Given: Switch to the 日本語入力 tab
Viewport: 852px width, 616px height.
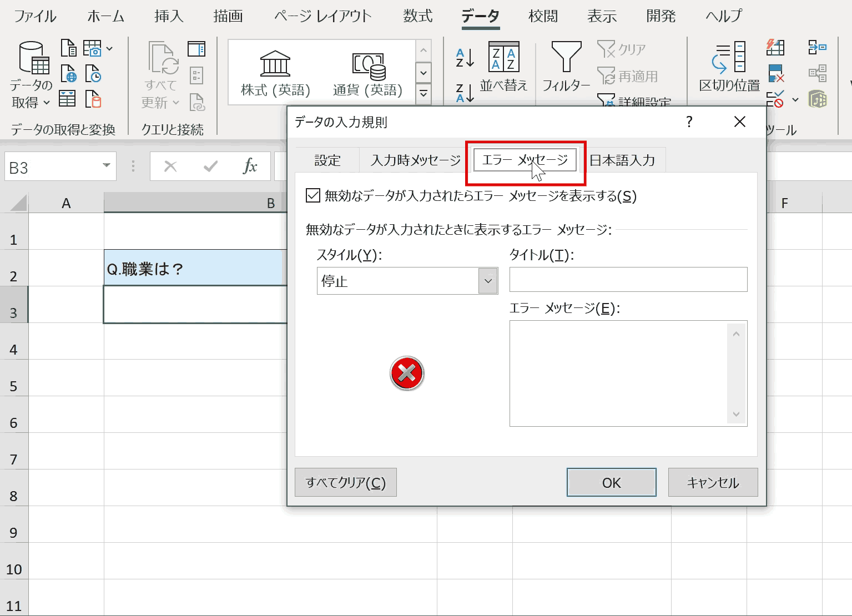Looking at the screenshot, I should pyautogui.click(x=622, y=160).
